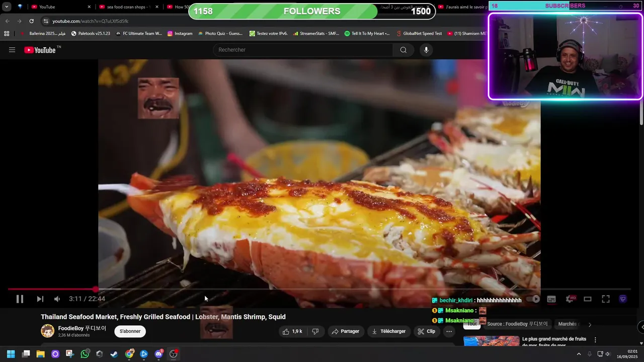Open the FoodieBoy channel name link

coord(82,328)
